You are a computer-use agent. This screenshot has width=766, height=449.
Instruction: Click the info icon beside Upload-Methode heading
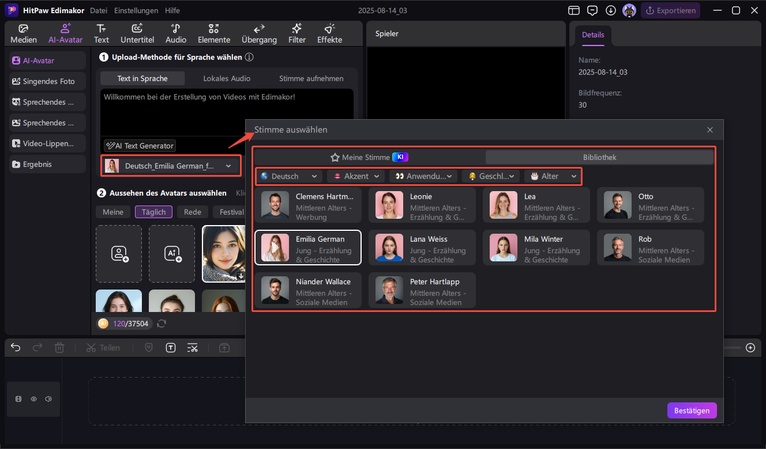249,57
